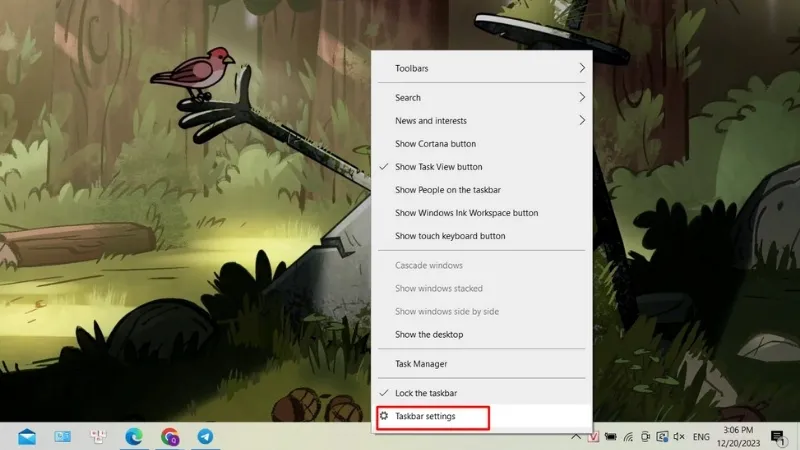Uncheck Show Task View button
The height and width of the screenshot is (450, 800).
(438, 167)
